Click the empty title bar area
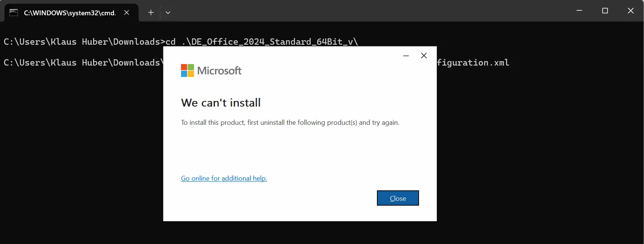644x244 pixels. pos(372,11)
